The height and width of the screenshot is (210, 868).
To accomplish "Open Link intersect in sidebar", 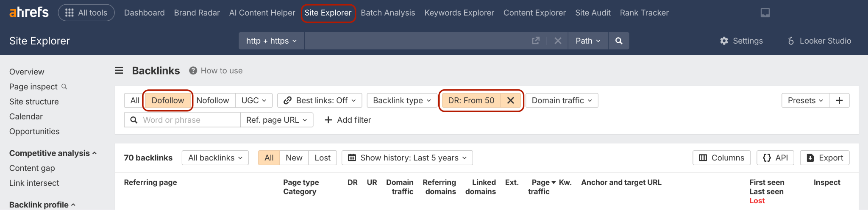I will (x=34, y=183).
